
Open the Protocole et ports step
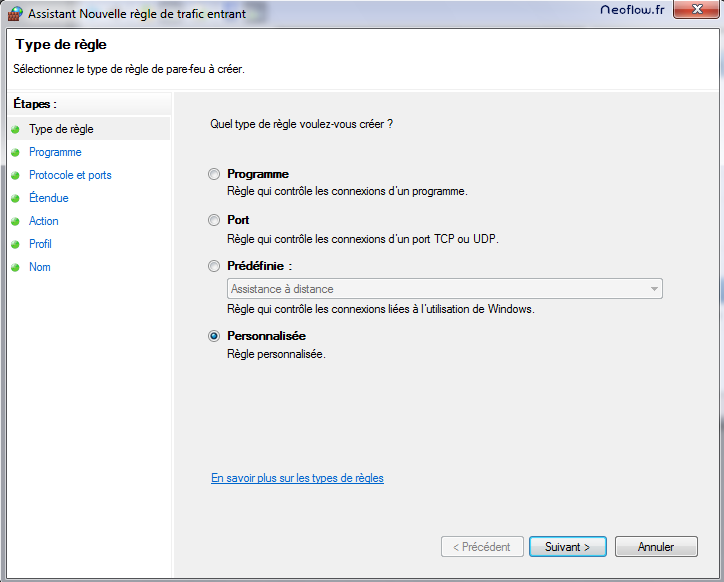click(70, 175)
